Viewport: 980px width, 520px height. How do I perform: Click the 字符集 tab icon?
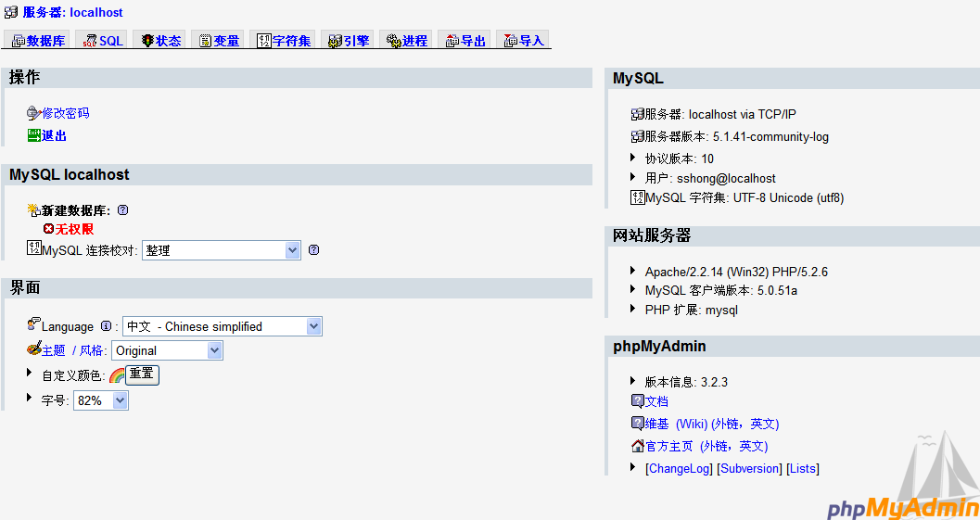pos(264,41)
